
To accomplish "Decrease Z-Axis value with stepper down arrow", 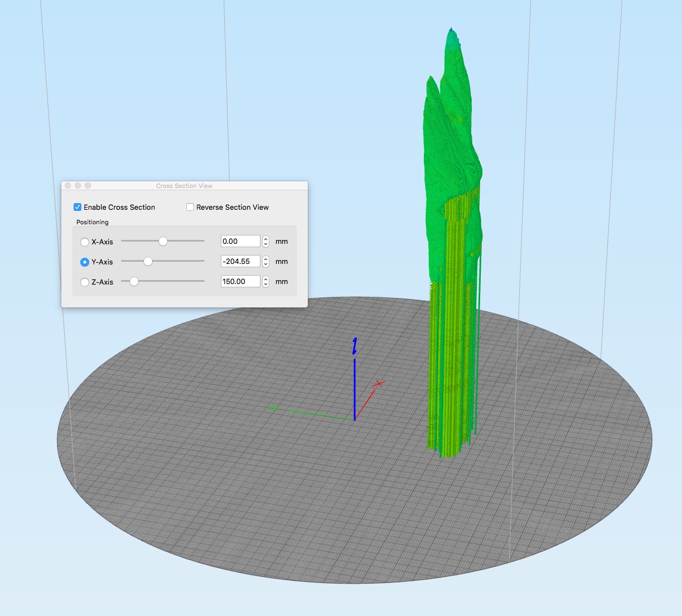I will [266, 285].
